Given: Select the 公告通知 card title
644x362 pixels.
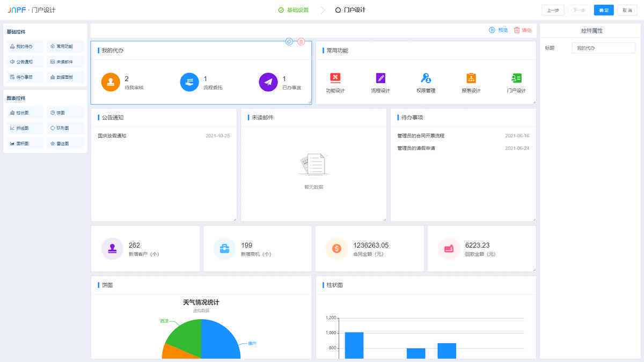Looking at the screenshot, I should (x=113, y=117).
